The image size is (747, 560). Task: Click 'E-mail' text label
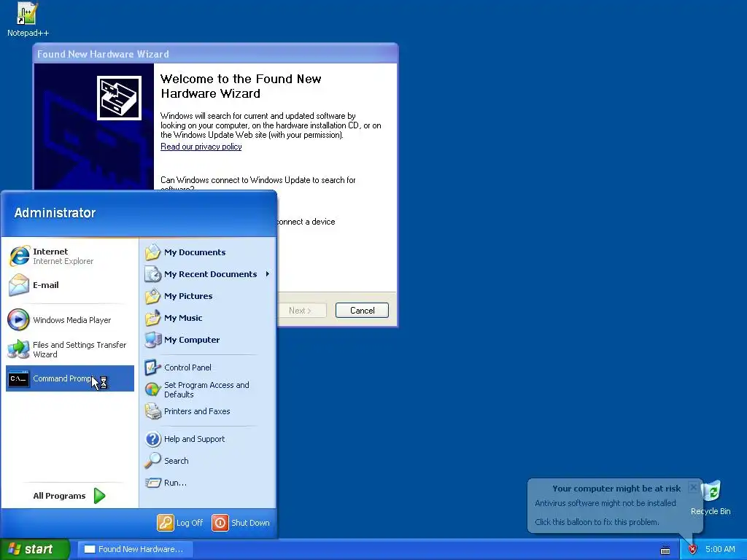click(x=46, y=285)
